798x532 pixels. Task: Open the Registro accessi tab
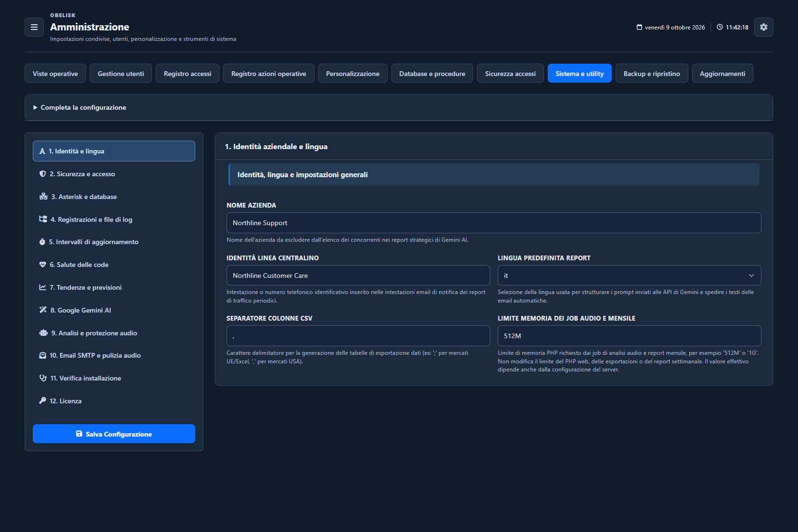[188, 73]
